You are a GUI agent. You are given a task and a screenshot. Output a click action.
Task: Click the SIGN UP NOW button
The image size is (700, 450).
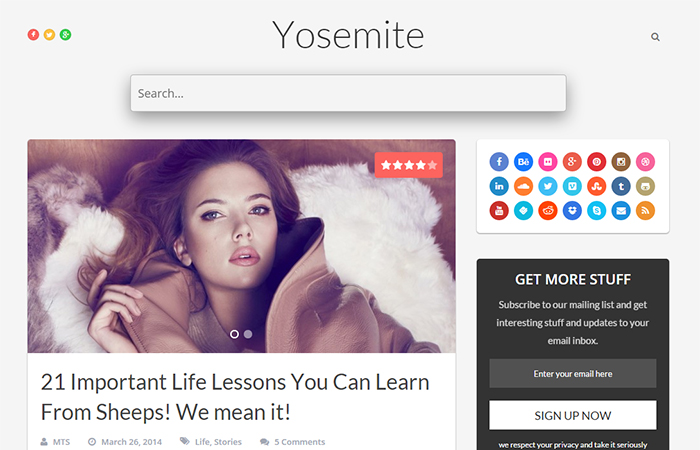point(573,415)
